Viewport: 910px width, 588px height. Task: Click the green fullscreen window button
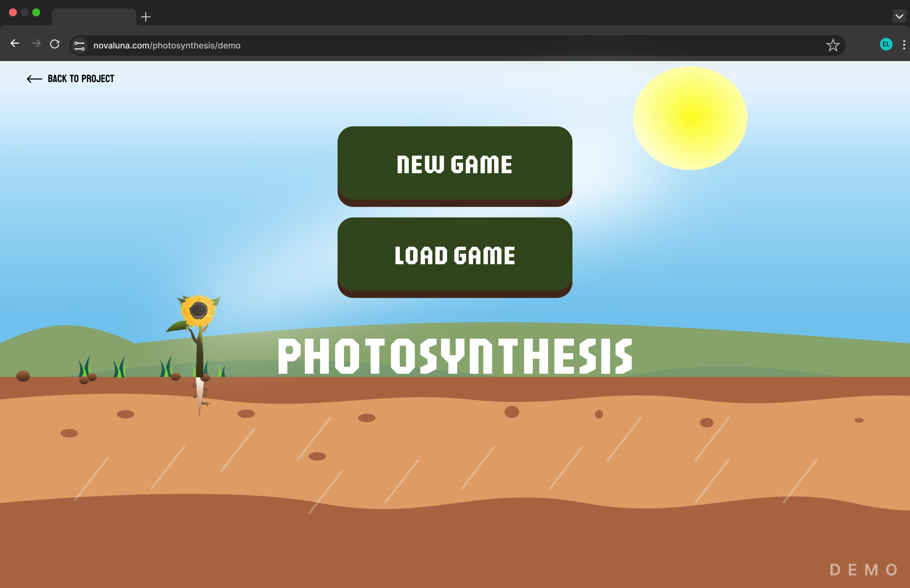(36, 13)
